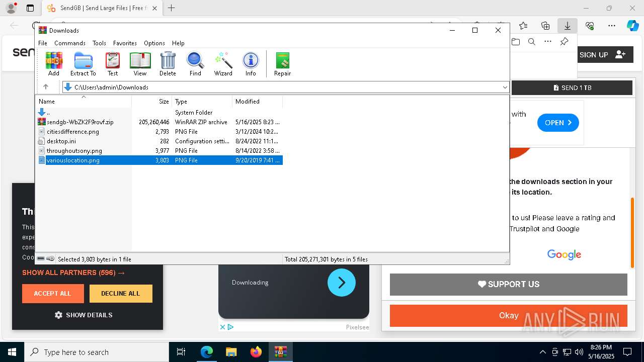Open Microsoft Edge from taskbar

tap(207, 352)
